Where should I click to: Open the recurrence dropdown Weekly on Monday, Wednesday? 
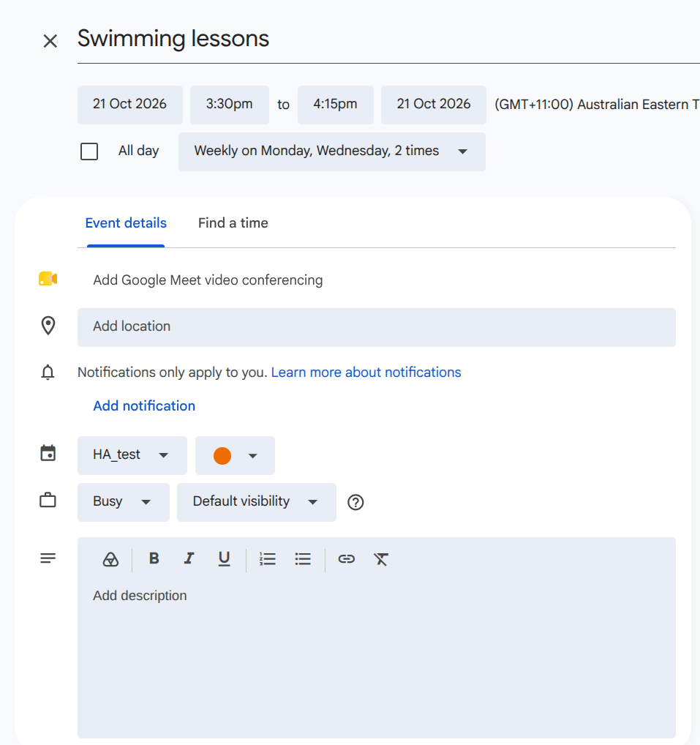[332, 151]
